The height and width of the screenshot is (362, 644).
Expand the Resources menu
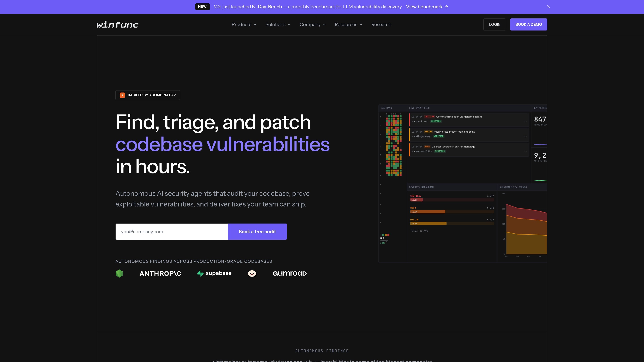point(348,24)
